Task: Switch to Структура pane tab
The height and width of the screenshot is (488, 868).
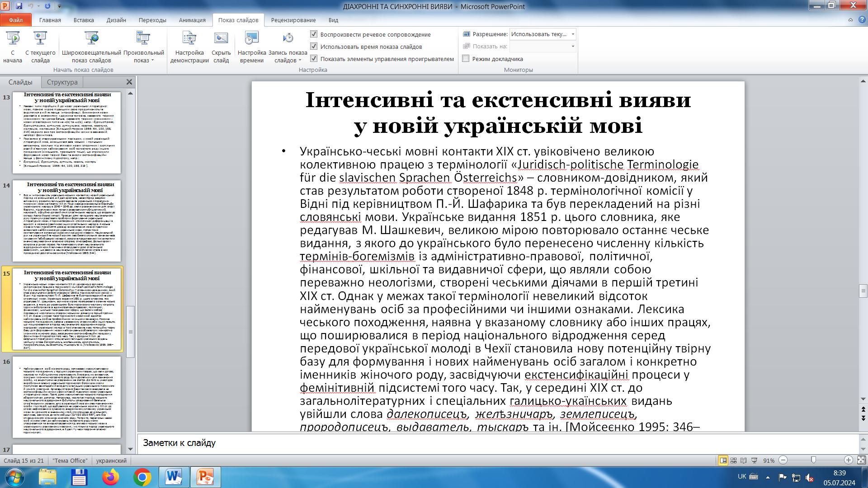Action: [62, 82]
